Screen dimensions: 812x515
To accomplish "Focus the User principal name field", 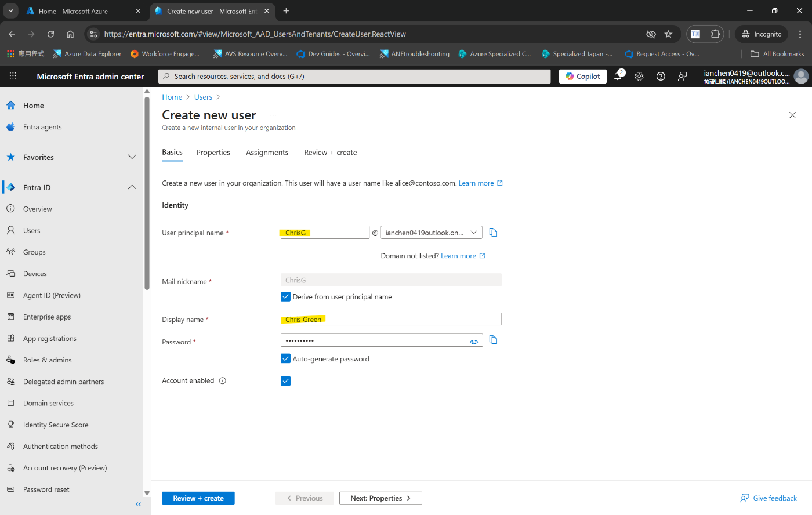I will coord(325,233).
